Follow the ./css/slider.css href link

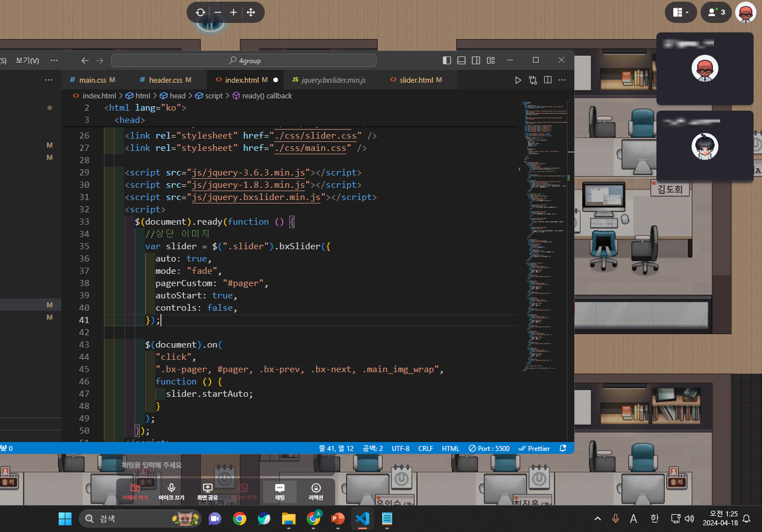pos(315,135)
